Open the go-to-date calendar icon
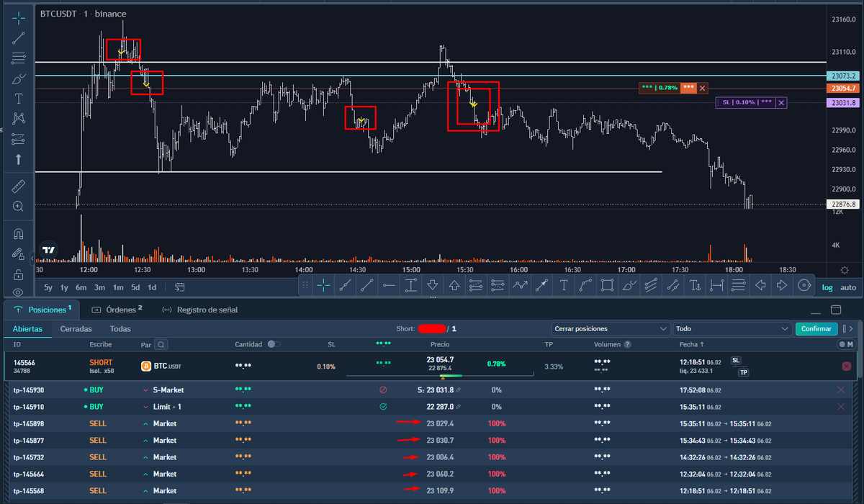 (179, 287)
